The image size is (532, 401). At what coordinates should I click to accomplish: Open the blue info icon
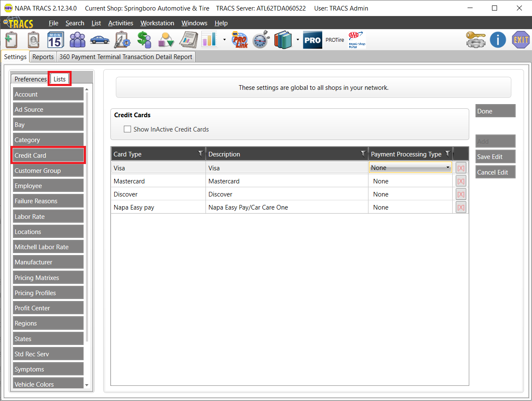point(498,40)
